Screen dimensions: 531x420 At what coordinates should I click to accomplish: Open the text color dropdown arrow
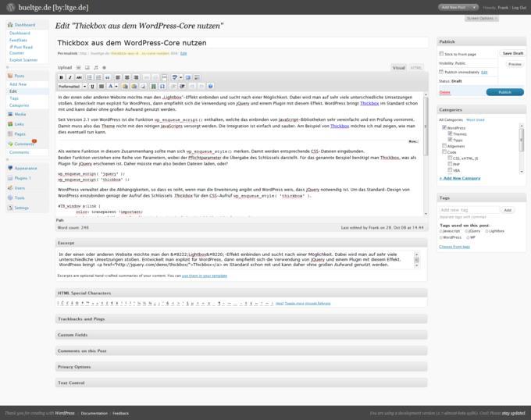[116, 87]
